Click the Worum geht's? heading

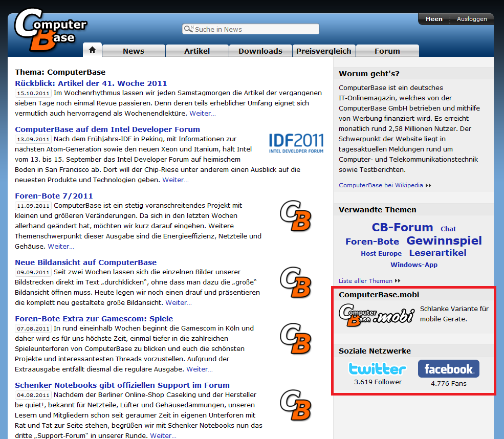(369, 74)
